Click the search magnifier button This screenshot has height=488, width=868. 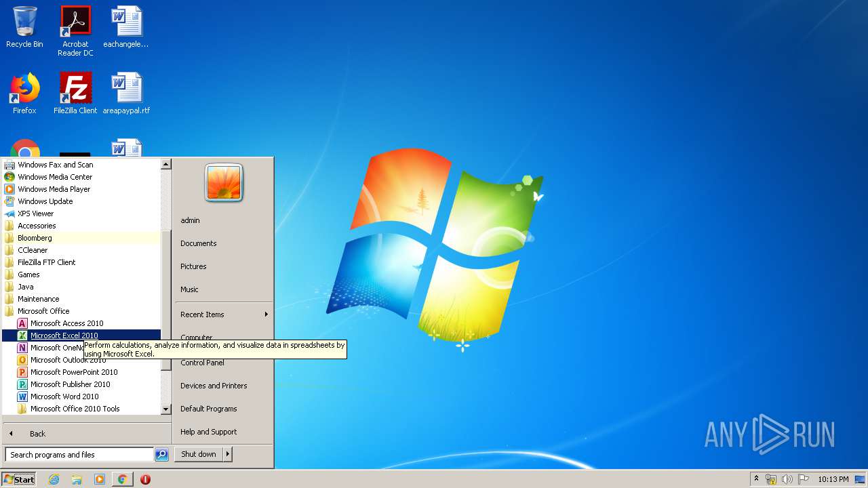[x=161, y=455]
